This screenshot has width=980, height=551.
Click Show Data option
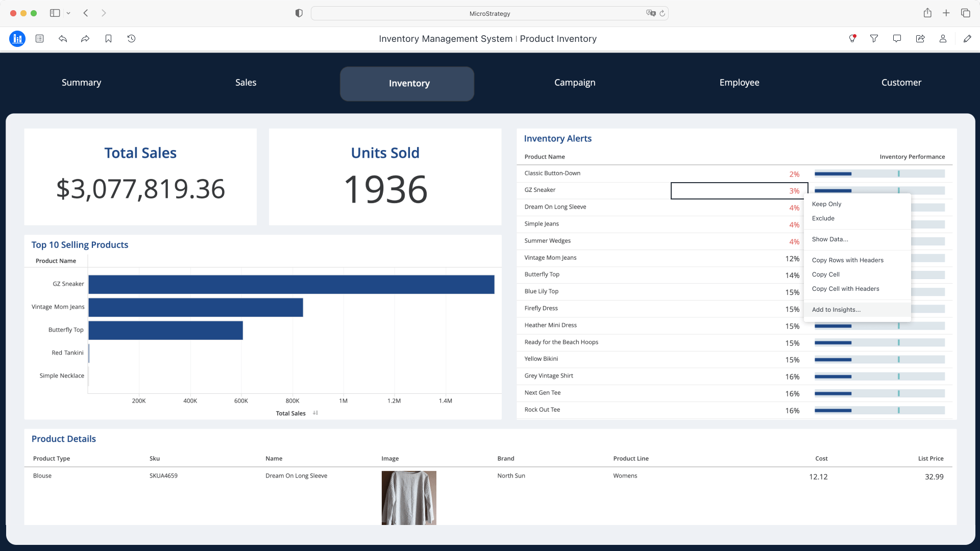[x=830, y=239]
